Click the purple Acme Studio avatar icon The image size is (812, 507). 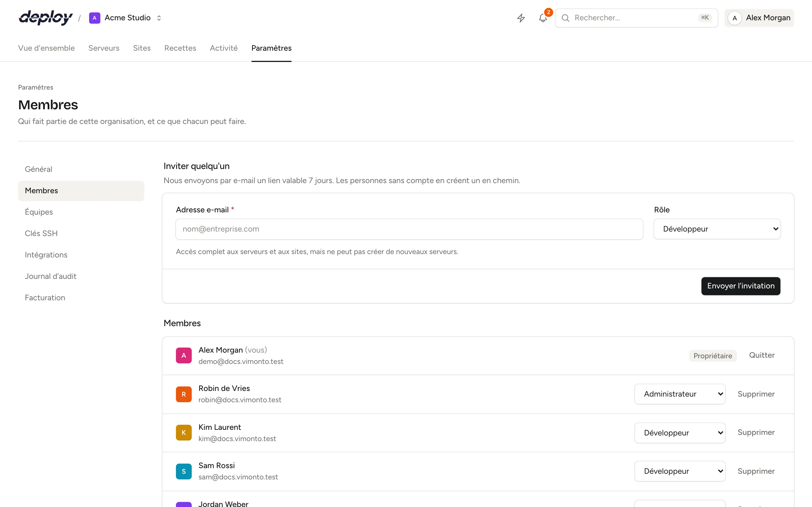95,18
